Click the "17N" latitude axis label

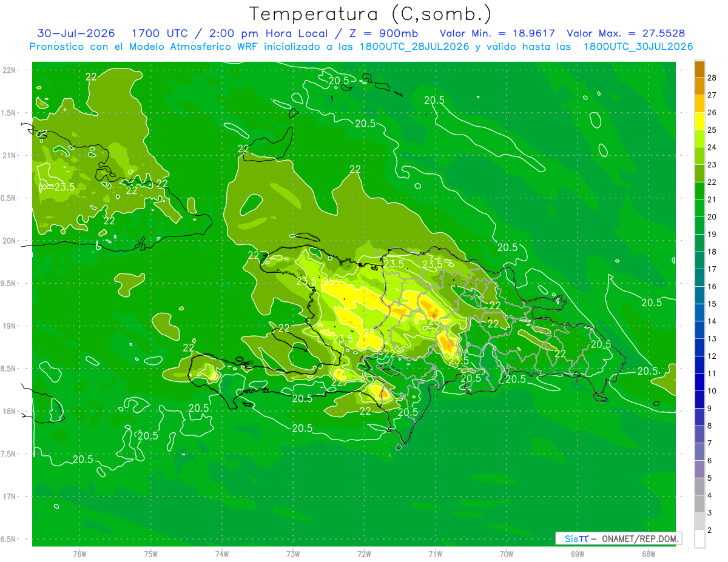coord(10,497)
